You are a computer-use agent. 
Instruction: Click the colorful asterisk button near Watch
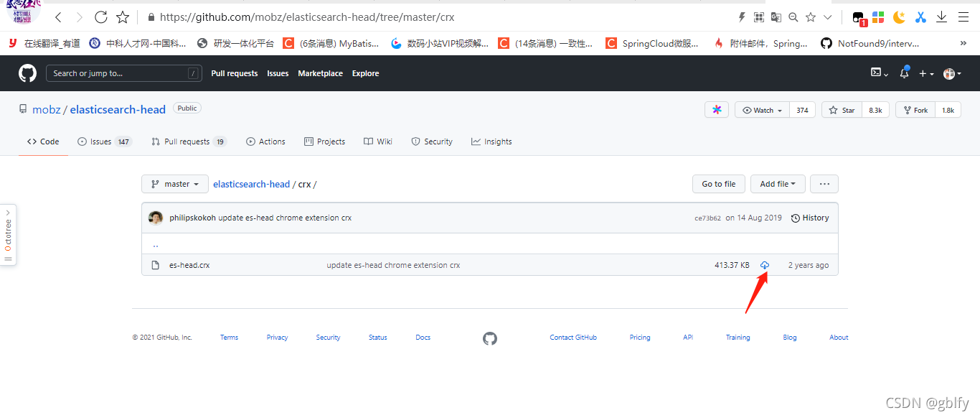(717, 110)
